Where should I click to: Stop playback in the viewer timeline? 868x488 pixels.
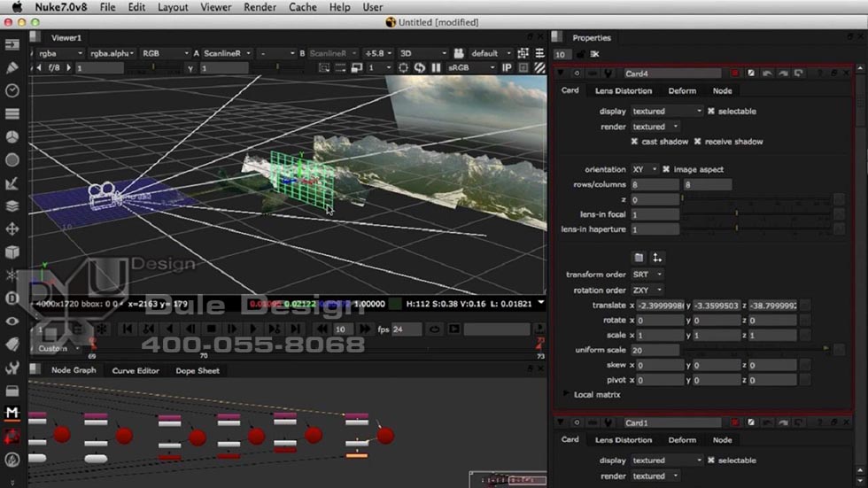point(211,329)
